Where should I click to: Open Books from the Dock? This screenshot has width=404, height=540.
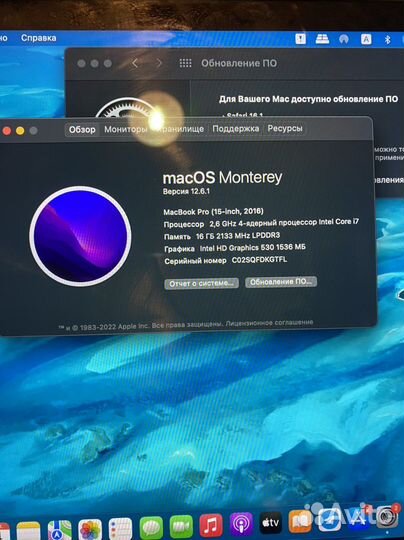click(x=300, y=521)
